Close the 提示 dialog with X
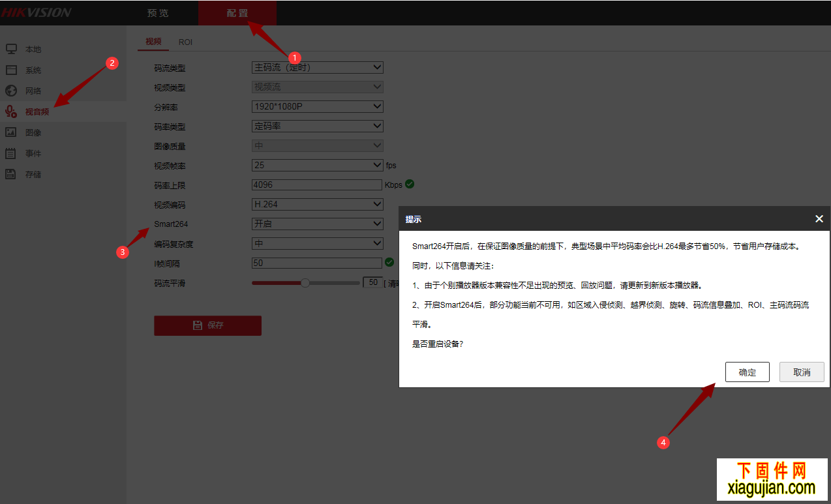This screenshot has height=504, width=831. tap(819, 219)
